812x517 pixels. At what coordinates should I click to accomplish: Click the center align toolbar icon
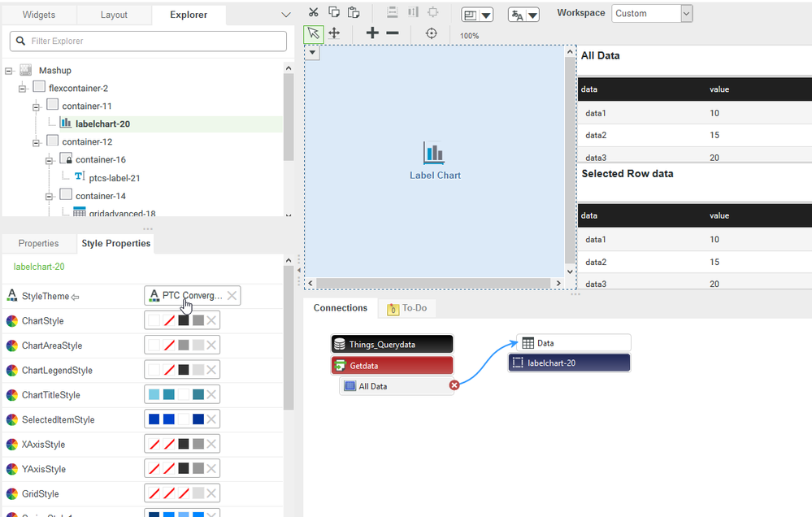[433, 12]
